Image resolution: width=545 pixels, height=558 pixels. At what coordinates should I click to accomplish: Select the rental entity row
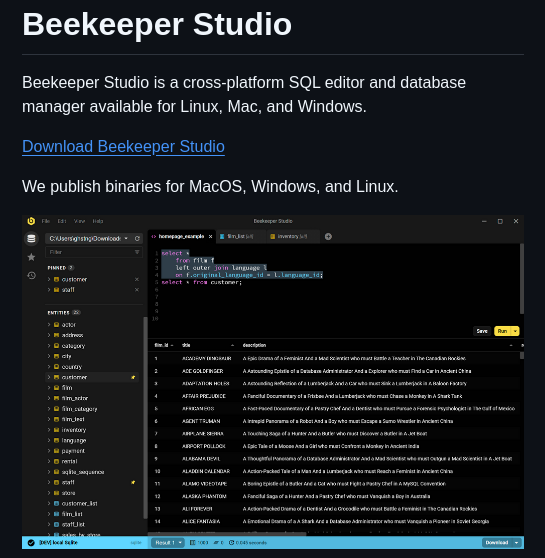pyautogui.click(x=93, y=461)
